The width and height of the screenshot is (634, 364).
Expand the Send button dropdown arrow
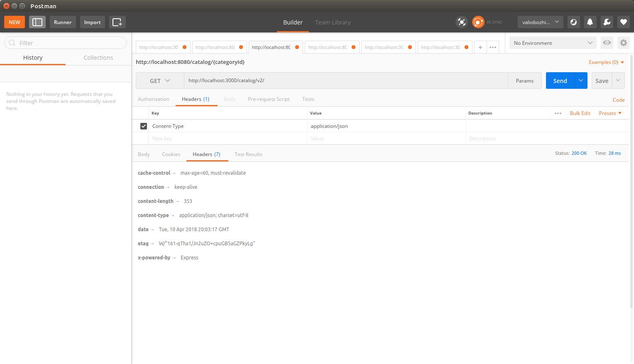[x=581, y=81]
